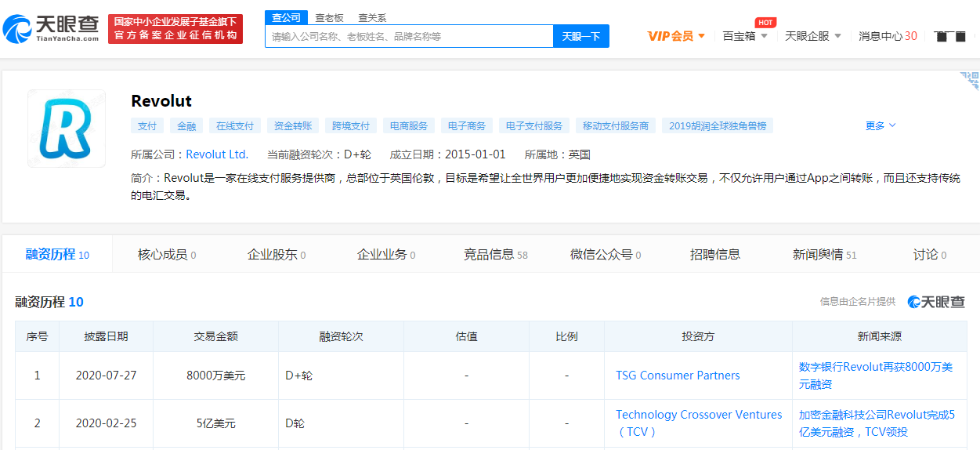Image resolution: width=980 pixels, height=450 pixels.
Task: Switch to the 企业业务 tab
Action: pos(386,254)
